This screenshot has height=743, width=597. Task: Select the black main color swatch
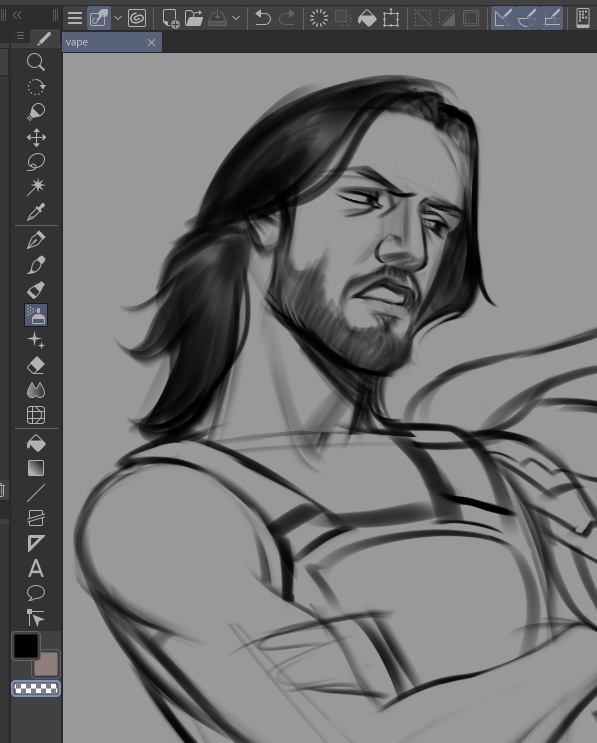click(26, 645)
